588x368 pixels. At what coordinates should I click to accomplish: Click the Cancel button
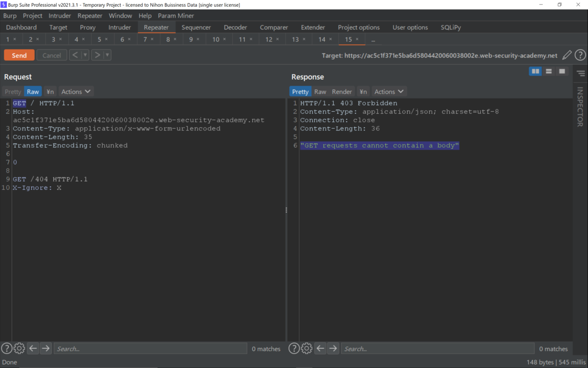click(51, 55)
